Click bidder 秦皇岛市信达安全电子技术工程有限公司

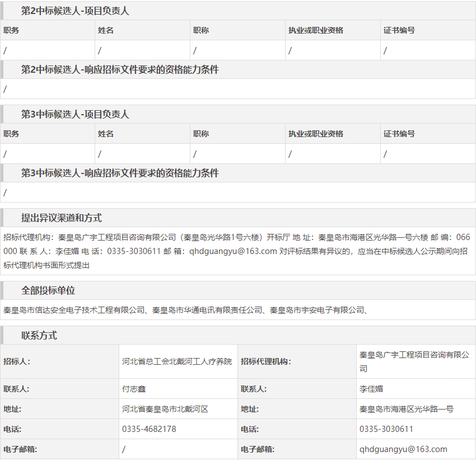tap(74, 310)
